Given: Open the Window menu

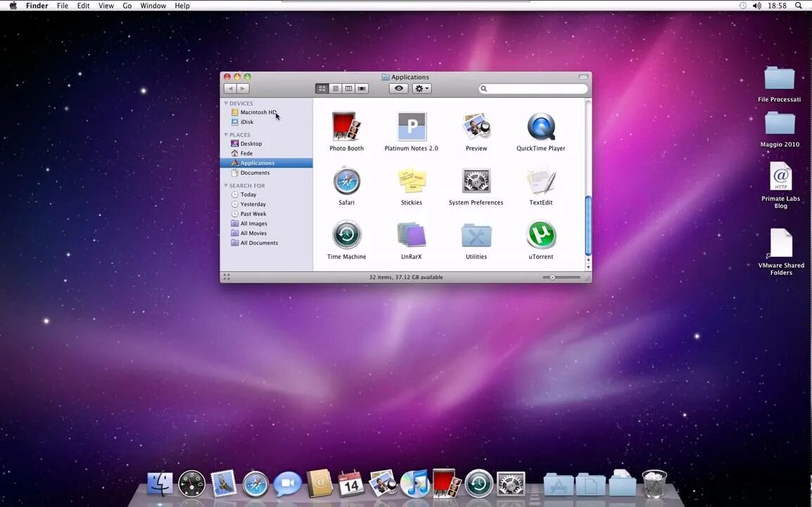Looking at the screenshot, I should point(153,6).
